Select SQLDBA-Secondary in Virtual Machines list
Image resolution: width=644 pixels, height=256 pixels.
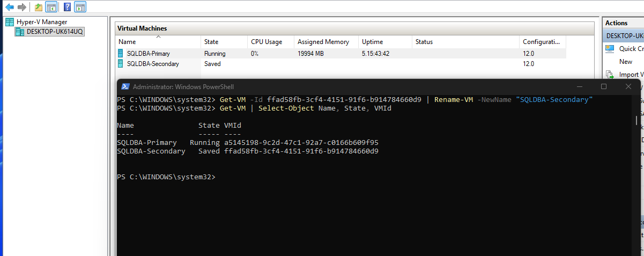tap(340, 63)
